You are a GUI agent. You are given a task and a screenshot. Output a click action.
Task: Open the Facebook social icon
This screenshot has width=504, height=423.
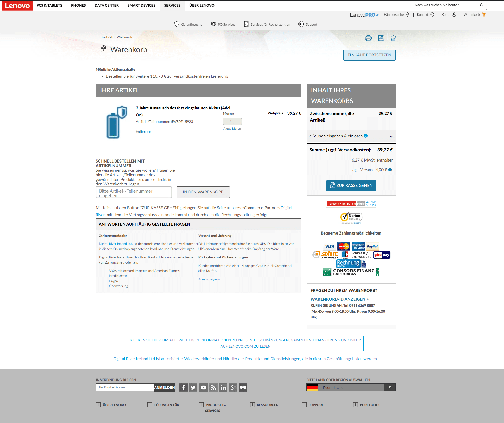pos(183,387)
